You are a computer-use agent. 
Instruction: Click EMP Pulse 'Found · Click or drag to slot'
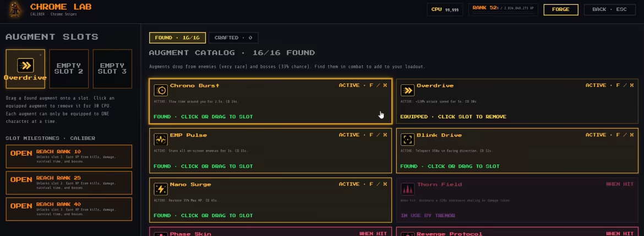[203, 167]
